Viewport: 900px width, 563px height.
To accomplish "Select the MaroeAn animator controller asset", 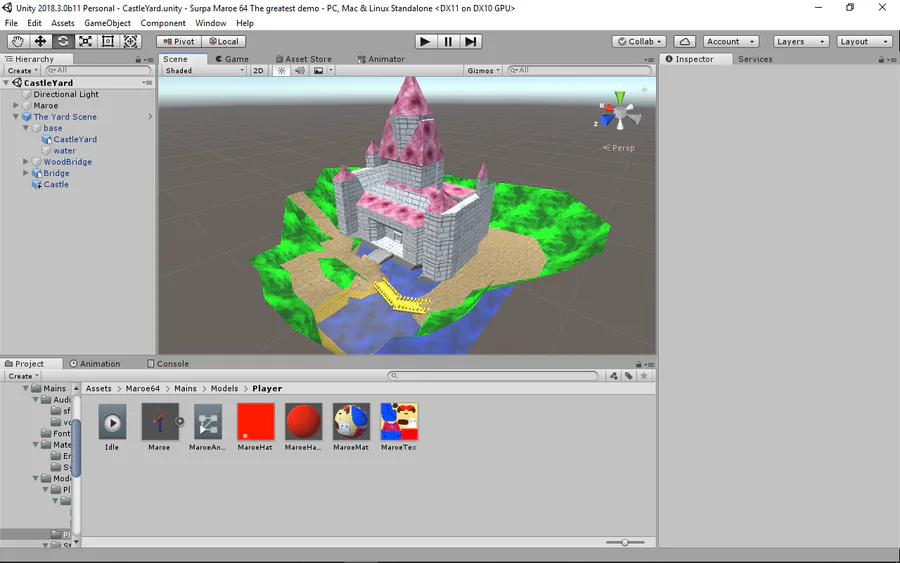I will pos(207,426).
